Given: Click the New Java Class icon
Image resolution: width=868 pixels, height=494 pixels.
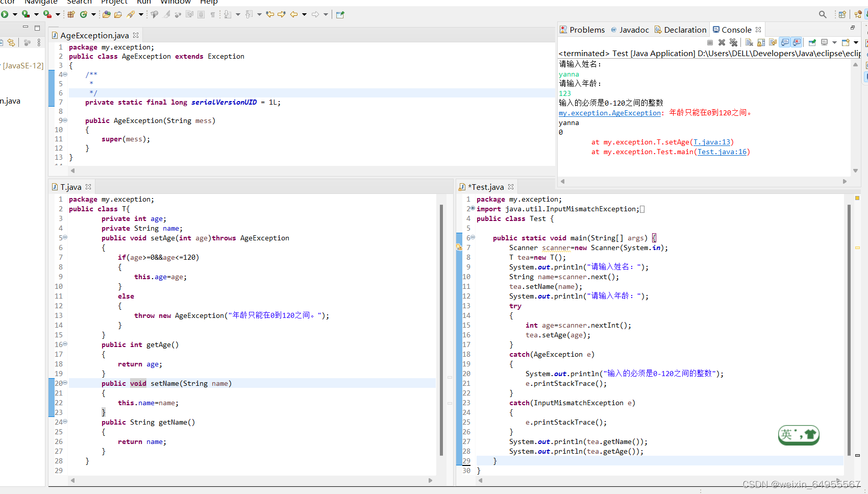Looking at the screenshot, I should pos(84,14).
